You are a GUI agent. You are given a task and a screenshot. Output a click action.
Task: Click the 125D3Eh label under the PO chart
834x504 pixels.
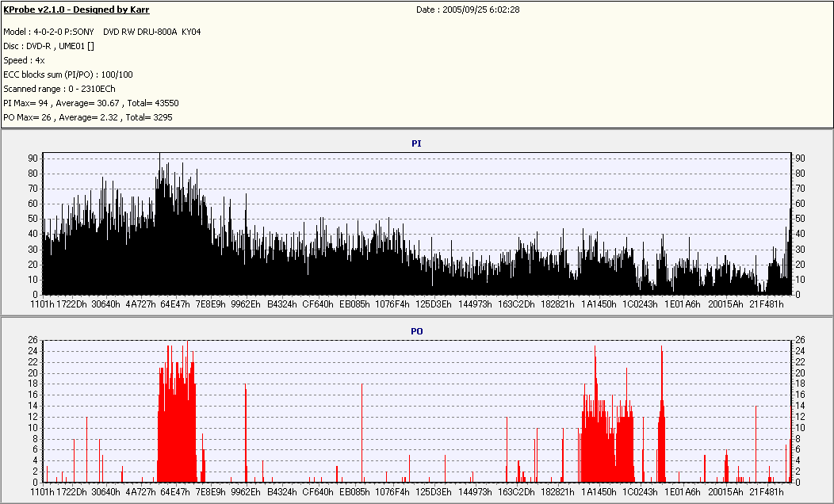click(x=434, y=492)
